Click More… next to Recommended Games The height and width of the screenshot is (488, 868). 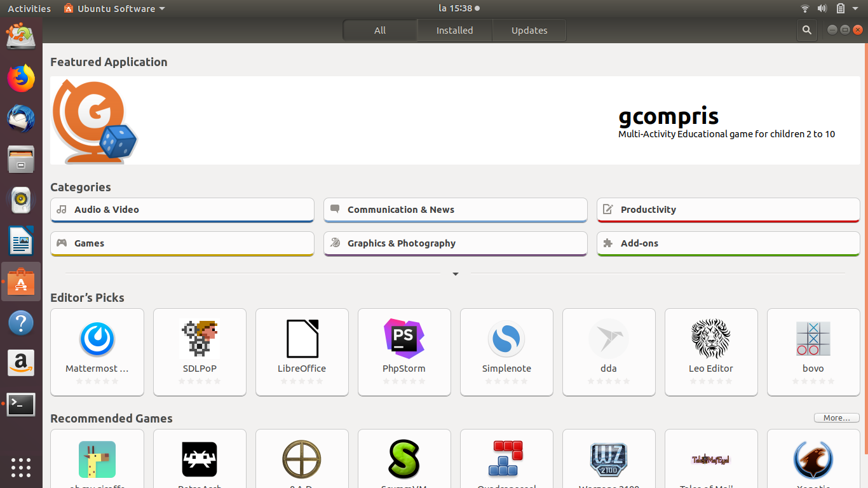coord(836,418)
